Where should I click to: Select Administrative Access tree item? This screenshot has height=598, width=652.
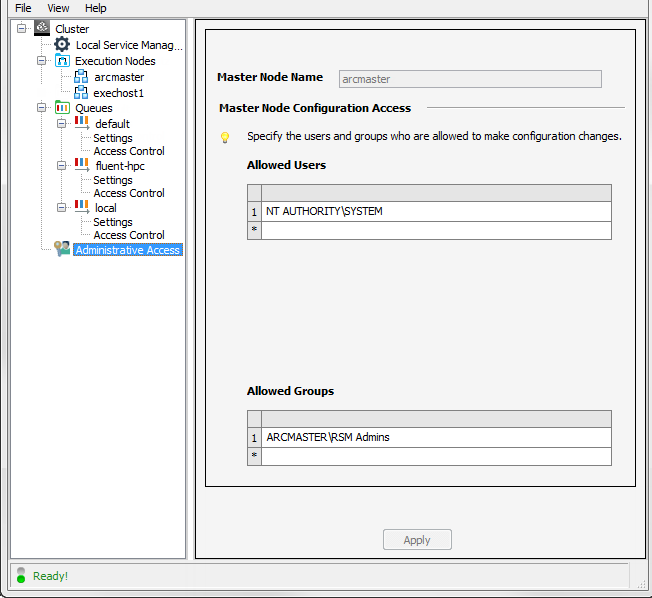(x=128, y=250)
